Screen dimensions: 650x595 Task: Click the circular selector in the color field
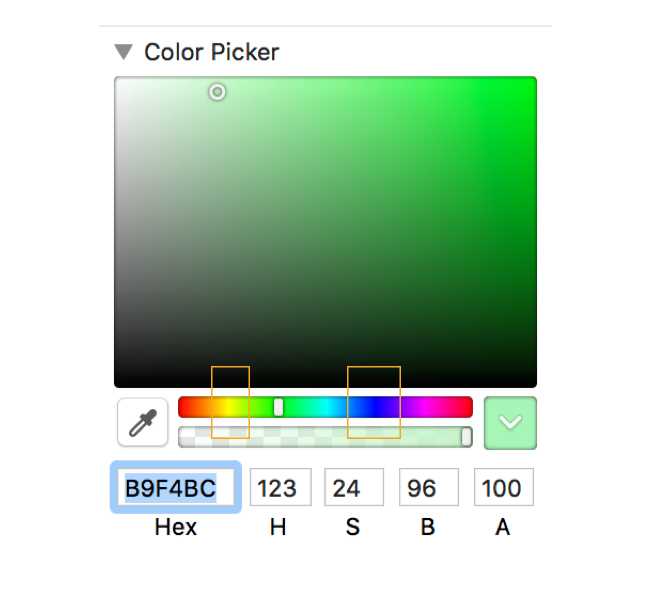point(217,92)
